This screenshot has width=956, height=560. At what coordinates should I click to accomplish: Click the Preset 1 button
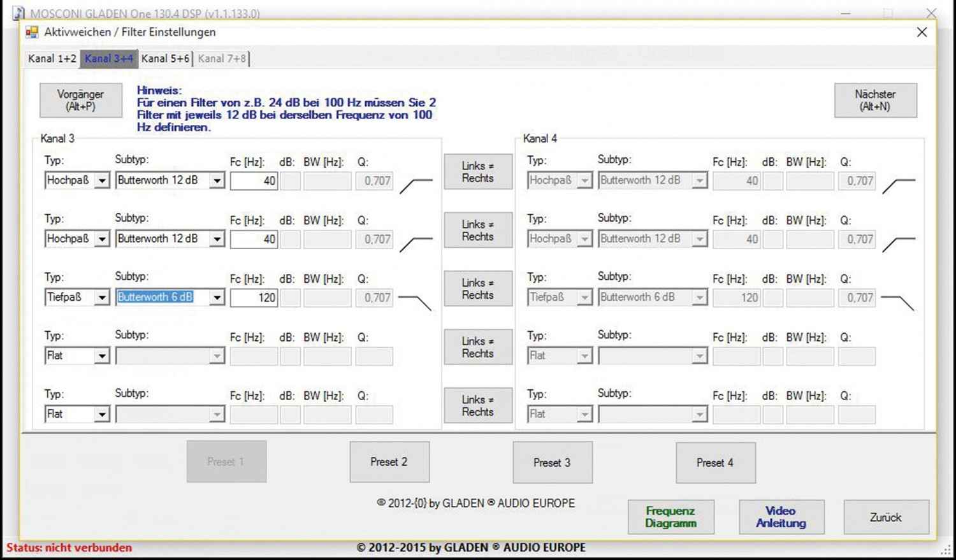226,462
